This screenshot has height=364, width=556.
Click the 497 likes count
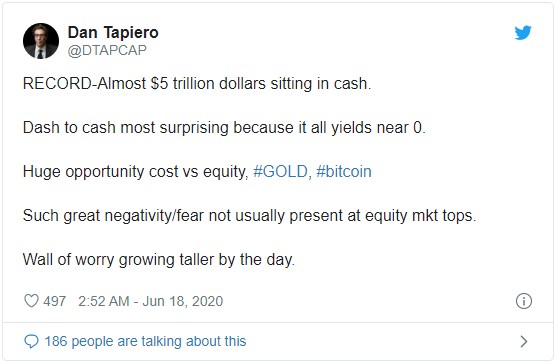(x=55, y=301)
